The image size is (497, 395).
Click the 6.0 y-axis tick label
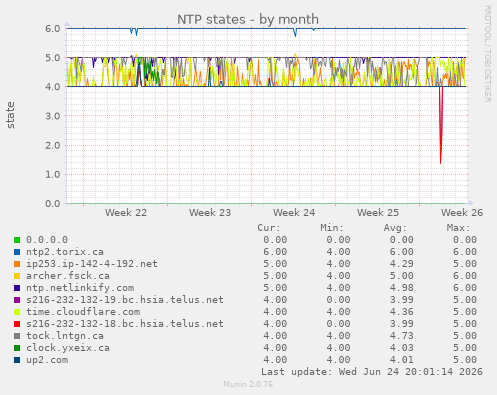click(x=53, y=29)
